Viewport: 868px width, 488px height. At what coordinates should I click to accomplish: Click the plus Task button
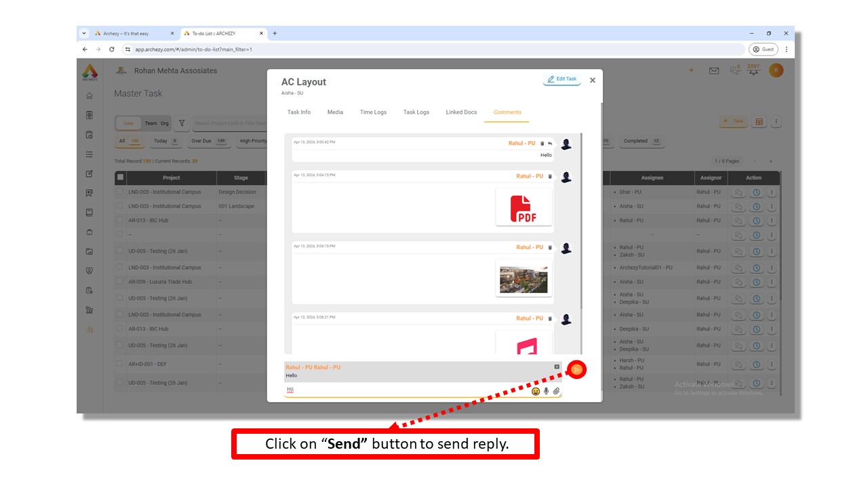coord(733,122)
